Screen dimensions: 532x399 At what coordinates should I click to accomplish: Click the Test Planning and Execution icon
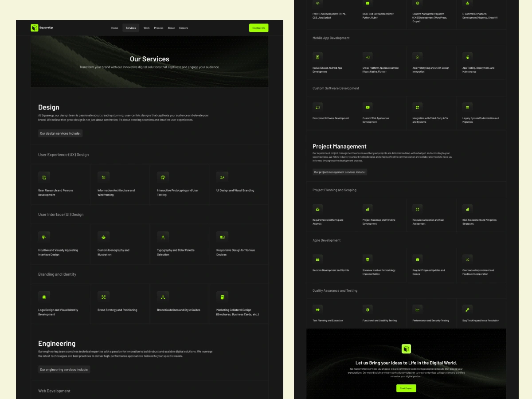pos(317,309)
